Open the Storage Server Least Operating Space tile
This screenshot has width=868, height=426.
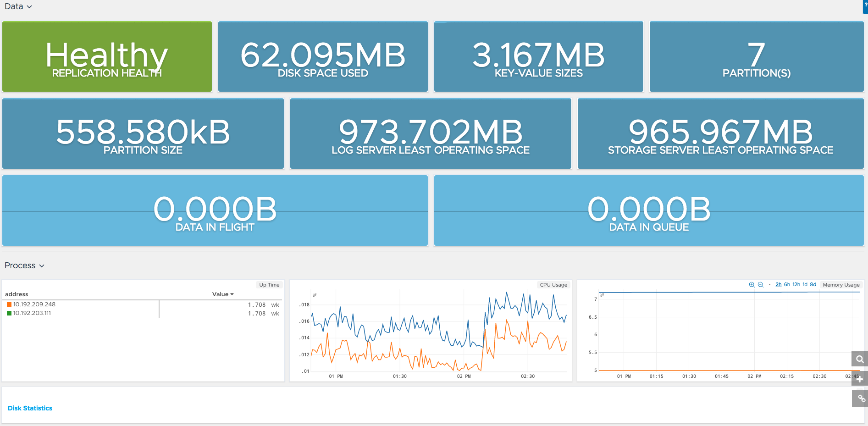pyautogui.click(x=721, y=134)
